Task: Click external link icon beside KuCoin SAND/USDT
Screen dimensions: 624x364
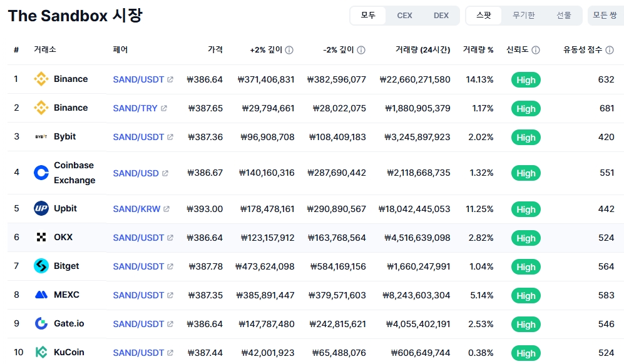Action: 170,353
